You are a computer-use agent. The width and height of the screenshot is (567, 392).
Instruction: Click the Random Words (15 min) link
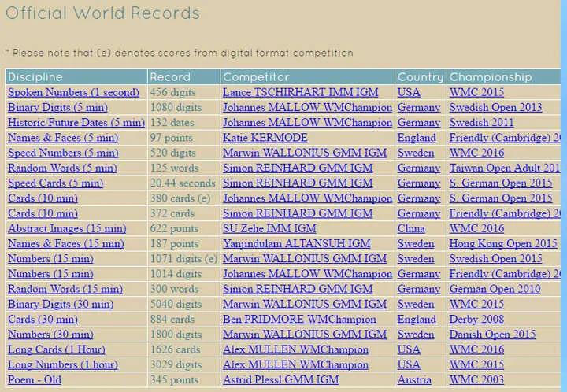[65, 290]
